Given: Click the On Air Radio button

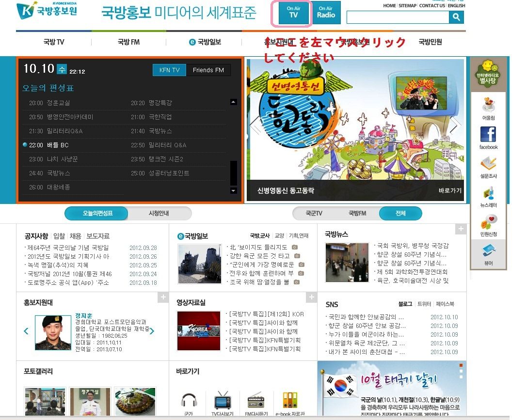Looking at the screenshot, I should coord(326,13).
